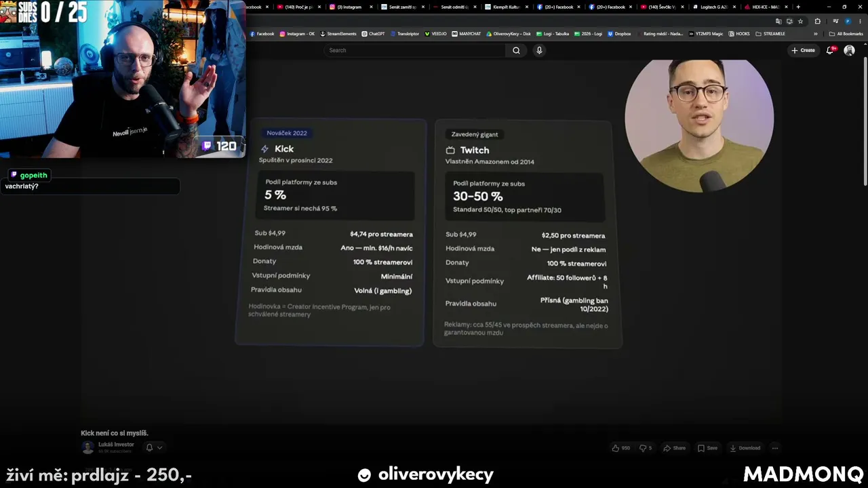Open more actions ellipsis below the video
Screen dimensions: 868x488
[774, 448]
